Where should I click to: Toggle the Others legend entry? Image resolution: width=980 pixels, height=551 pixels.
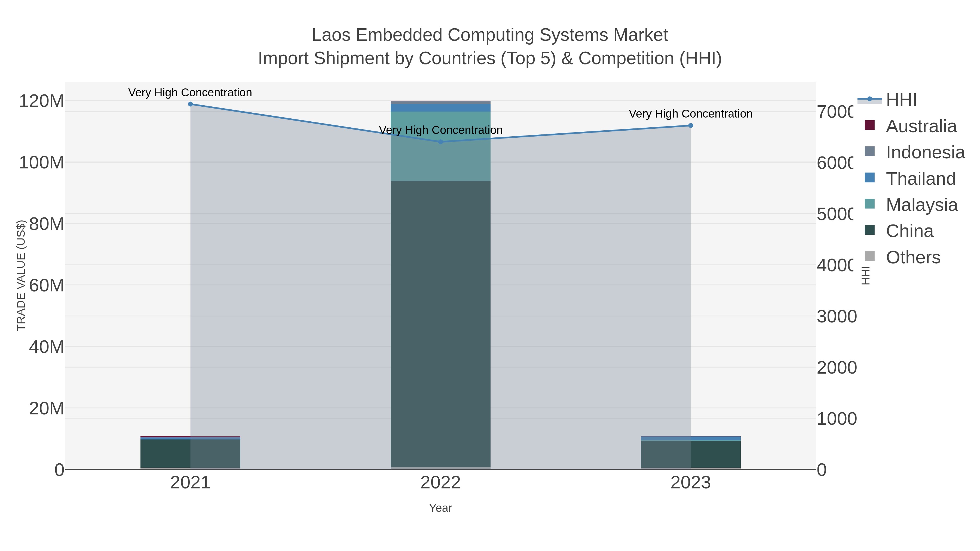pos(902,257)
